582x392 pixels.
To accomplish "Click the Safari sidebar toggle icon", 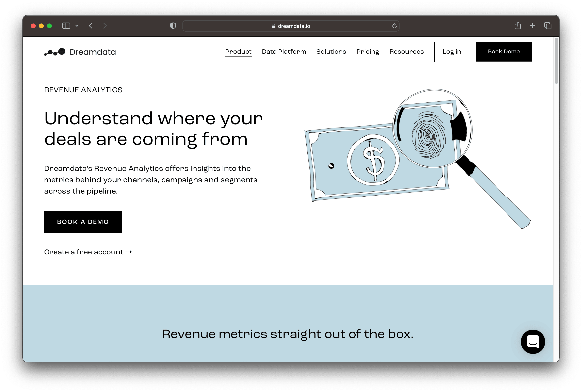I will point(66,26).
